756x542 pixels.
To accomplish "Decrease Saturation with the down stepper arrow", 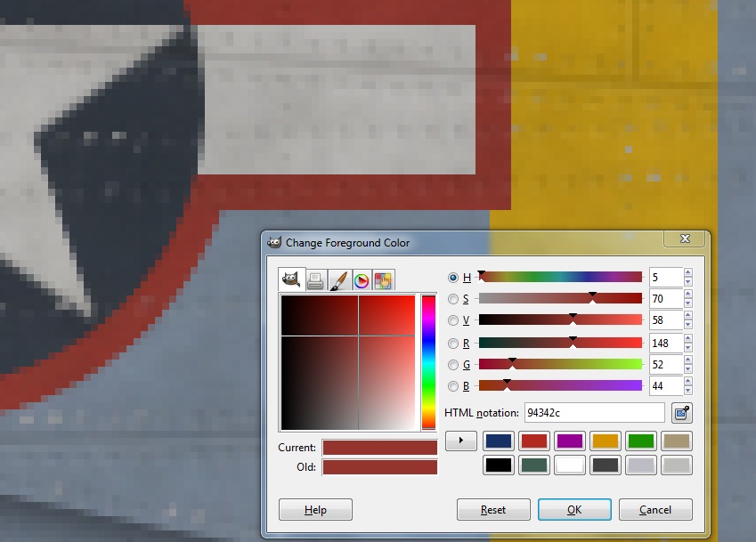I will [688, 303].
